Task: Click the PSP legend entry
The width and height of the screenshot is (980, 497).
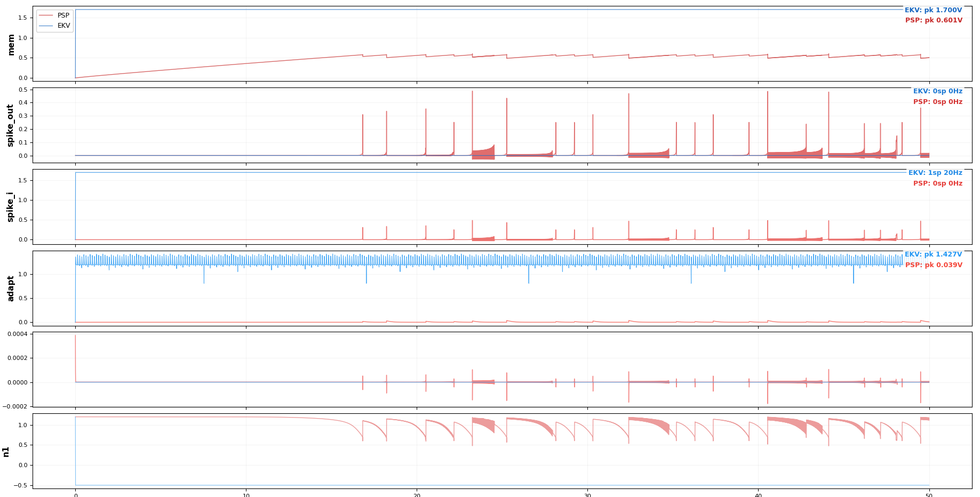Action: point(54,15)
